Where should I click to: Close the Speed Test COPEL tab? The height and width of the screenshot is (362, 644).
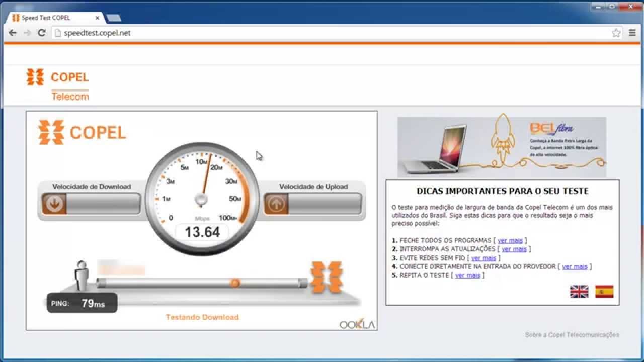[x=97, y=18]
